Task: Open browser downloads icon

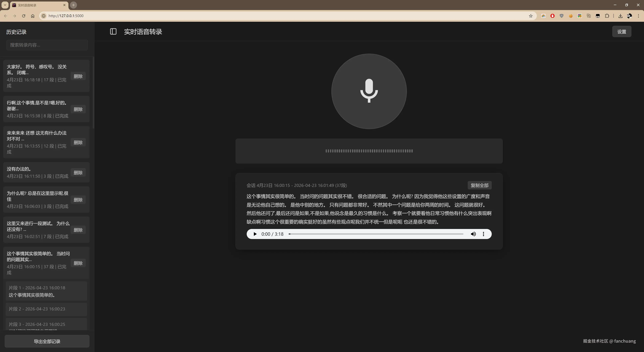Action: tap(620, 16)
